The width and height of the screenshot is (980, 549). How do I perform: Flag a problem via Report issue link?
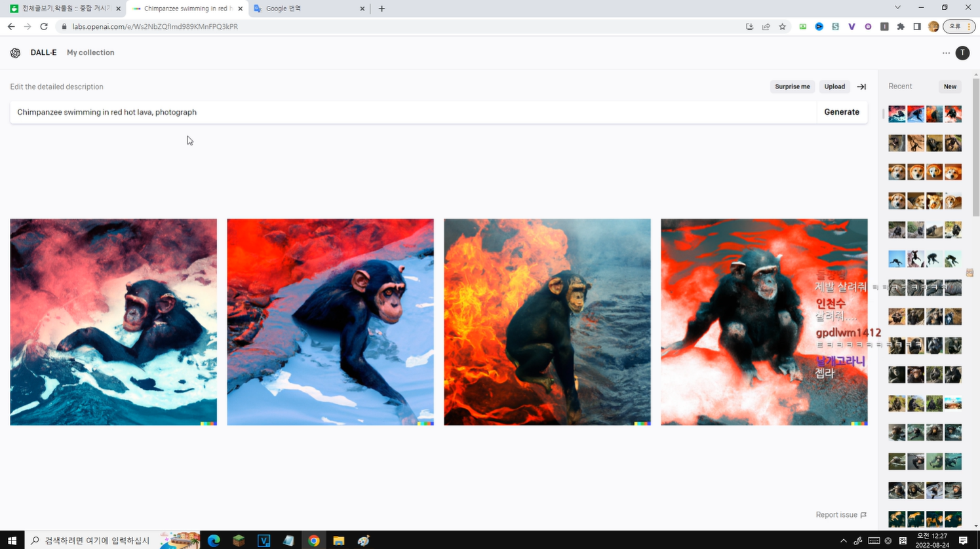[841, 515]
